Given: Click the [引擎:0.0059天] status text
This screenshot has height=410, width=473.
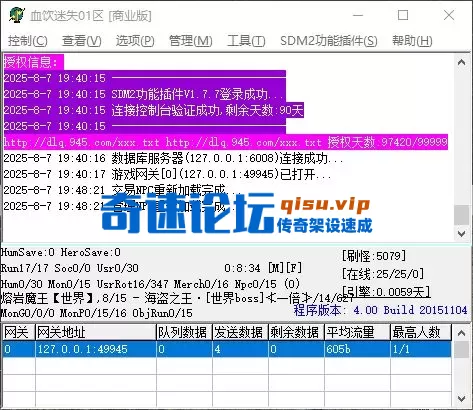Looking at the screenshot, I should (387, 292).
